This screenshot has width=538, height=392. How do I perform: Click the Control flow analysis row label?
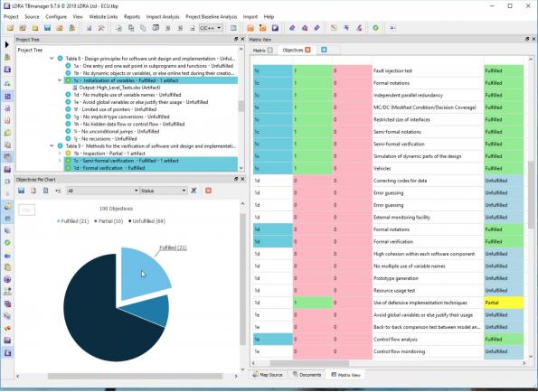395,340
